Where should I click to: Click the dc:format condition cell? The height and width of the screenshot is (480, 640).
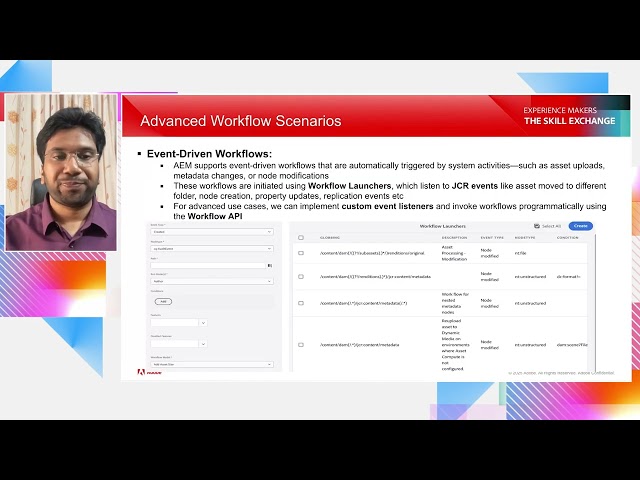(x=569, y=277)
